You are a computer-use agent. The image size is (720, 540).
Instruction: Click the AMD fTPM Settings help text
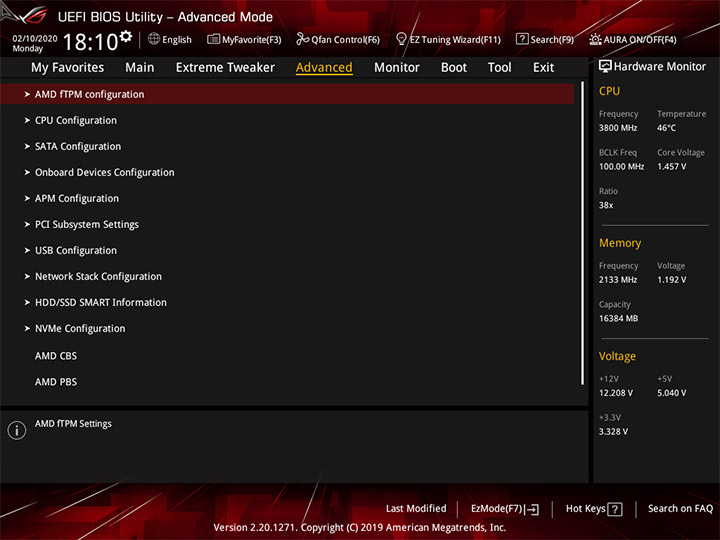click(73, 424)
